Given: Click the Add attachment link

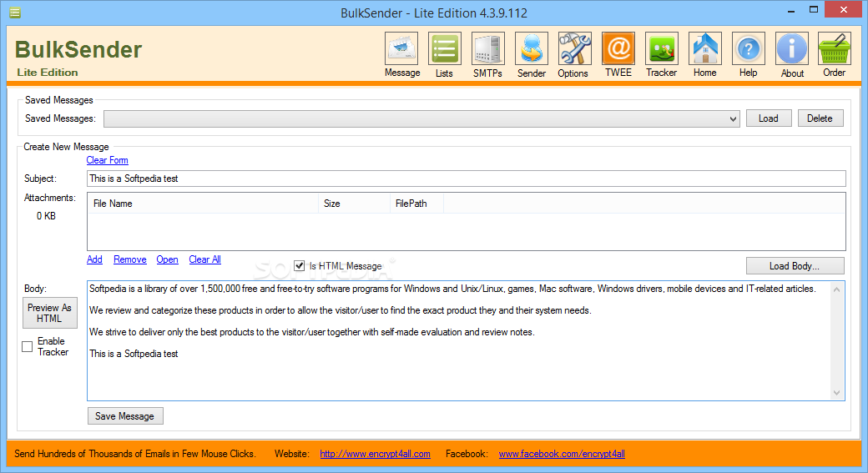Looking at the screenshot, I should (94, 259).
